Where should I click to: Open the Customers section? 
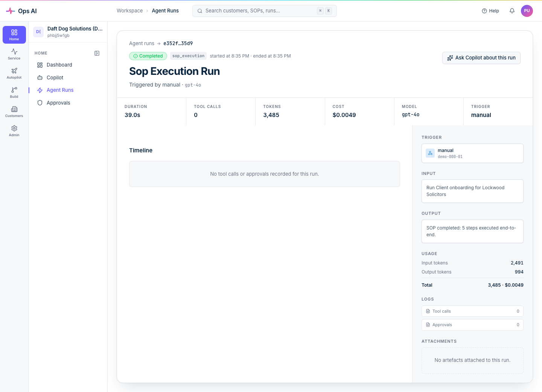(14, 111)
